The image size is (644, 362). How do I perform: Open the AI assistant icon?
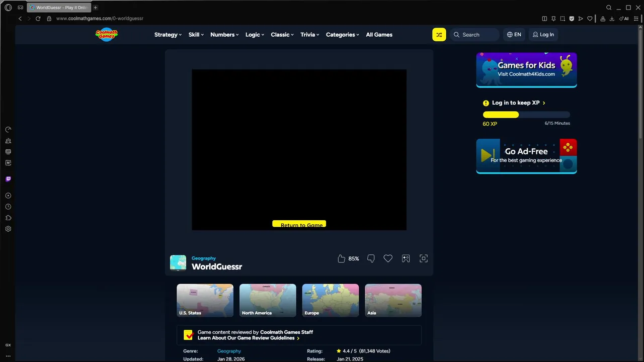pyautogui.click(x=624, y=19)
